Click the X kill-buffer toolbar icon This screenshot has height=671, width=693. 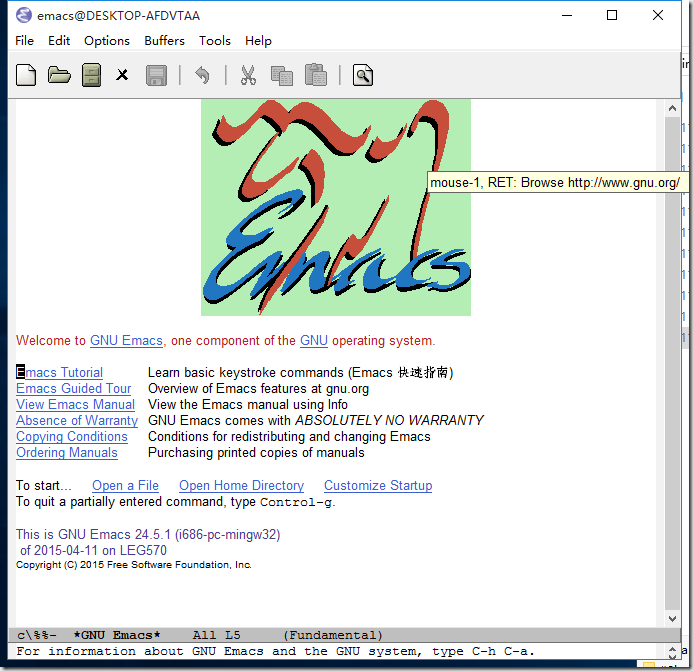pos(122,75)
